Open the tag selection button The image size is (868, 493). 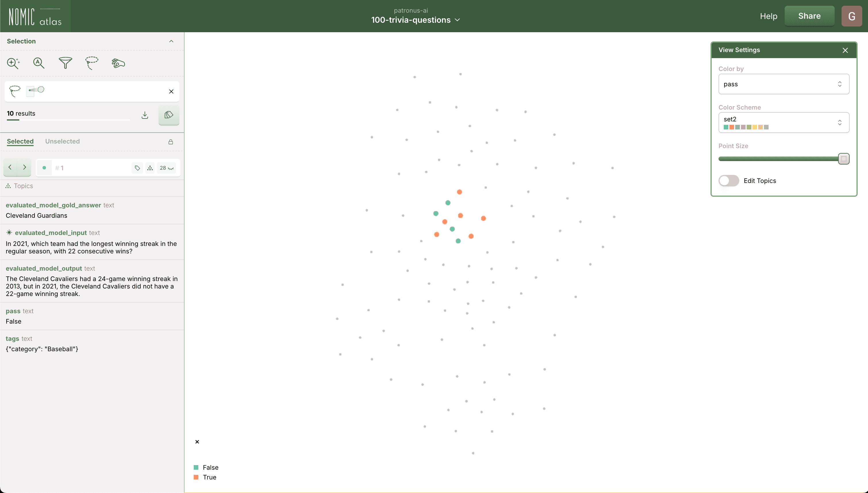coord(169,115)
